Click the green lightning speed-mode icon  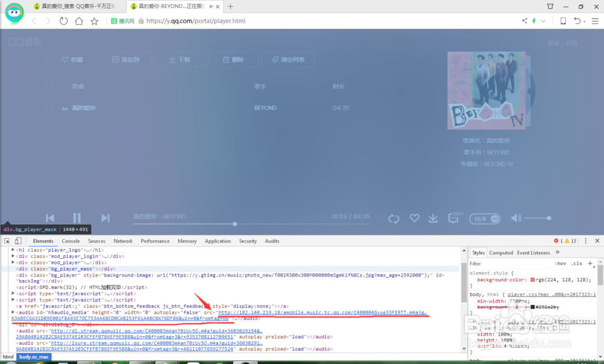534,21
